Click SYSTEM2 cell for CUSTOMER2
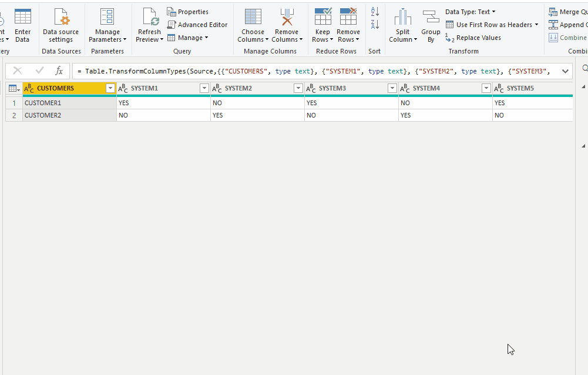This screenshot has width=588, height=375. coord(258,115)
